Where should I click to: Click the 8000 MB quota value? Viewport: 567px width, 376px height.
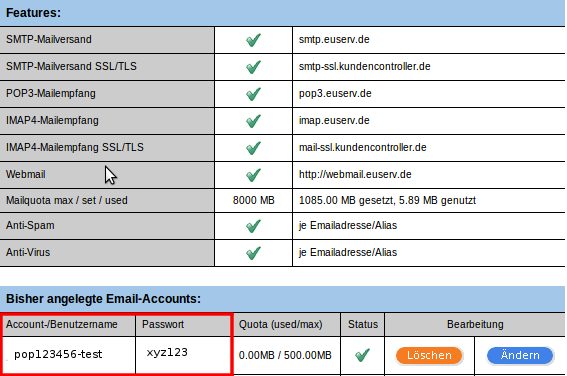point(253,200)
